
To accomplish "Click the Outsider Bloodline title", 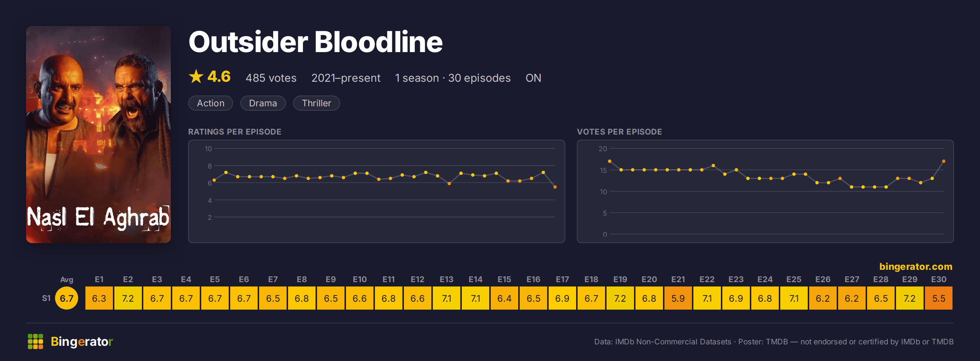I will (315, 42).
